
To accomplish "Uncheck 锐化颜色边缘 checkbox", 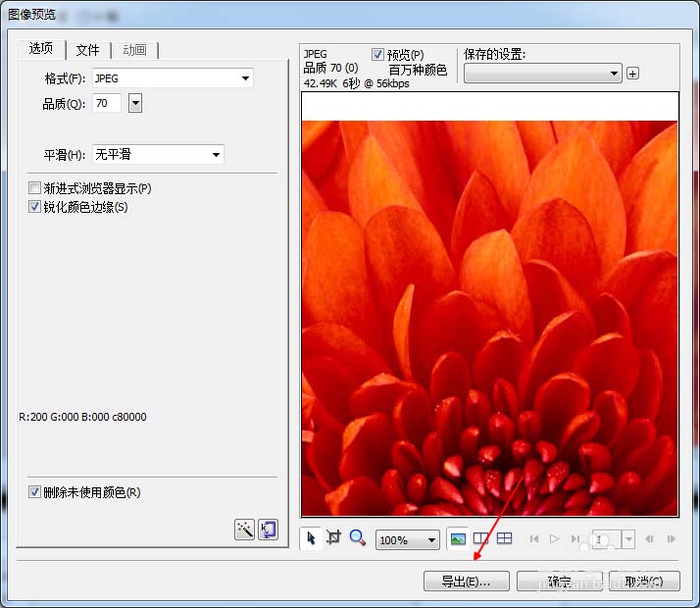I will point(35,207).
